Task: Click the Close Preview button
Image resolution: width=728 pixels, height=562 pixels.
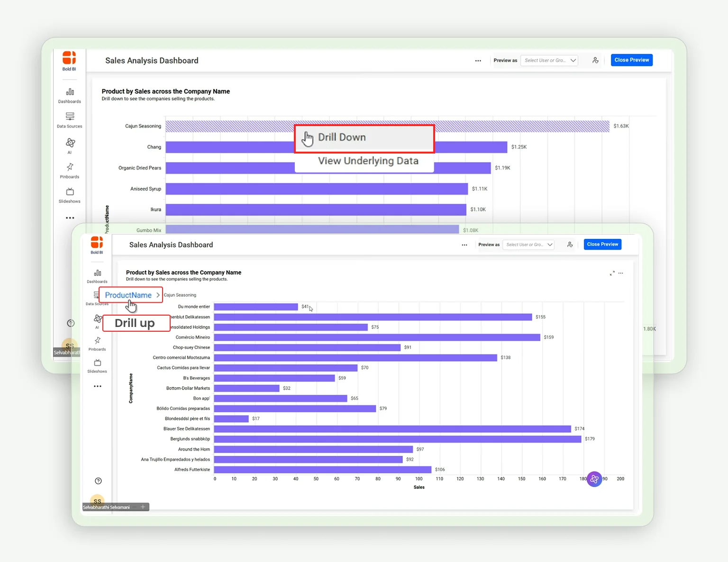Action: [x=602, y=244]
